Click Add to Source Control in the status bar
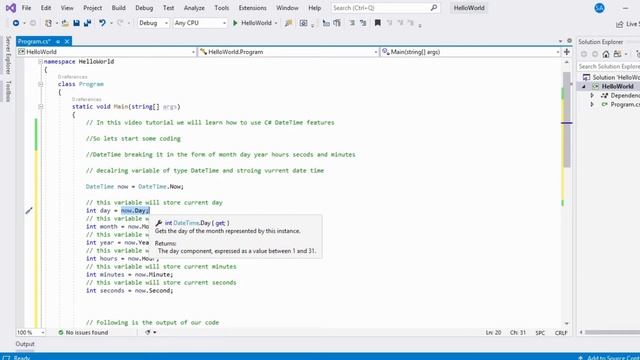The image size is (640, 360). click(x=609, y=358)
